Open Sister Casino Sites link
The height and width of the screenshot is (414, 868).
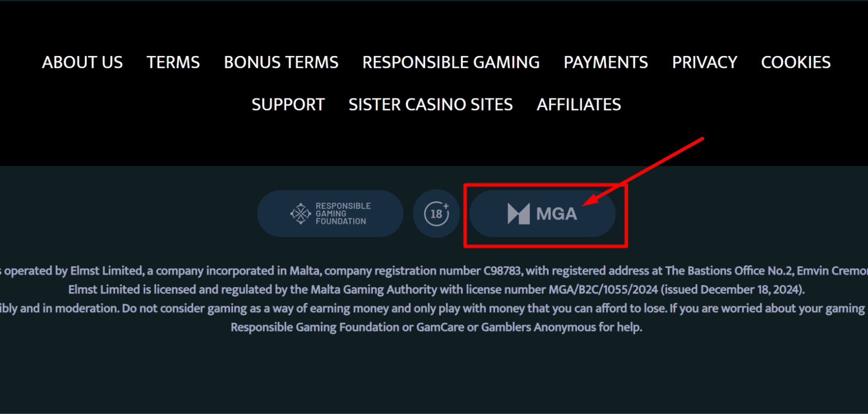(431, 104)
